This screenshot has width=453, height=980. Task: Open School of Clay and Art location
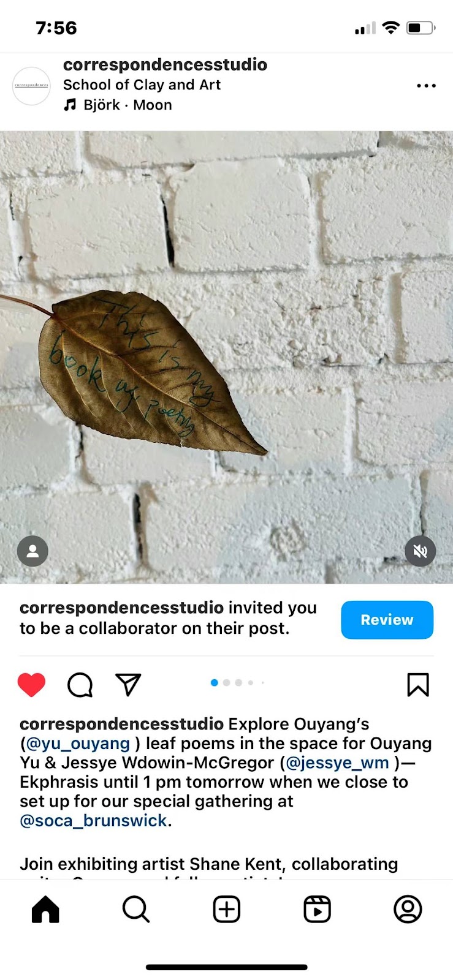[142, 85]
